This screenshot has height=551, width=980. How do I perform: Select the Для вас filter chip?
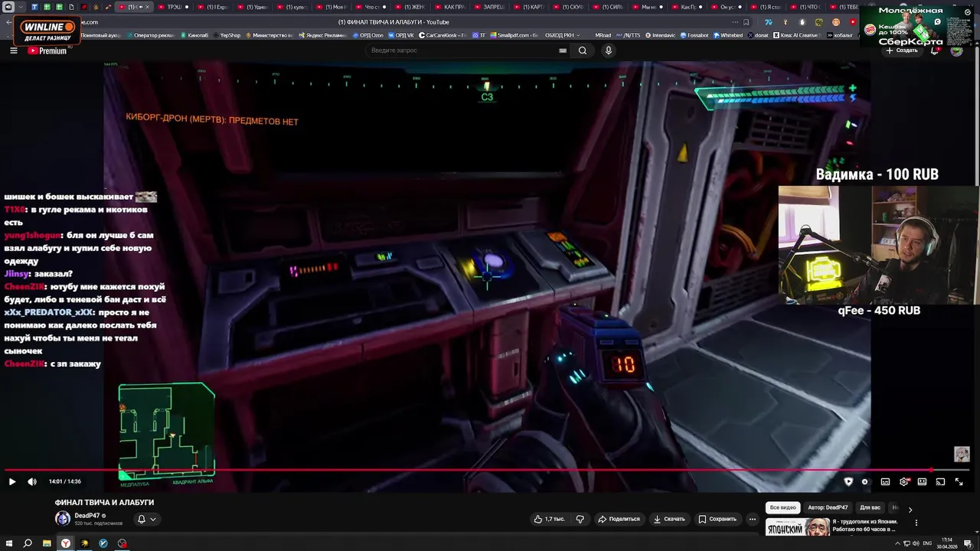point(870,507)
